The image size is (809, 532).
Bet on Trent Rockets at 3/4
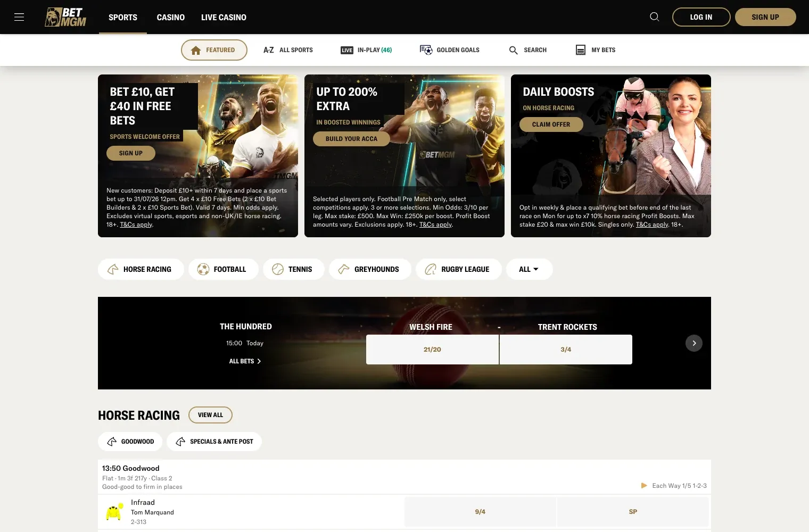tap(566, 350)
